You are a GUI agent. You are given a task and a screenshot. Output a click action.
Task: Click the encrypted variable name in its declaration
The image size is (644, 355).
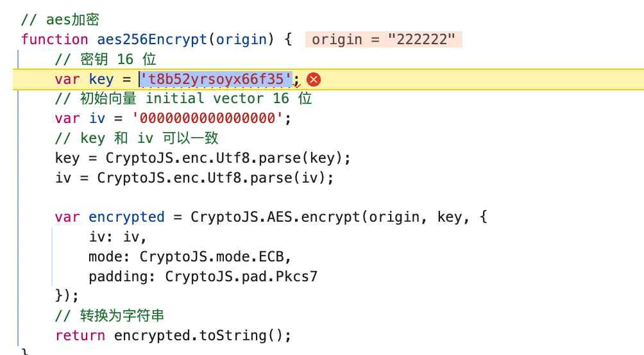[x=126, y=217]
